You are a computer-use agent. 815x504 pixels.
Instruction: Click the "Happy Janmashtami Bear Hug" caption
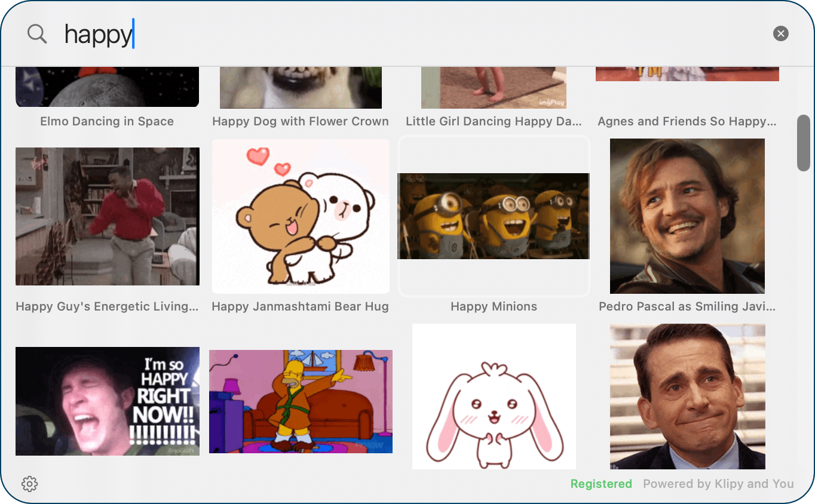pyautogui.click(x=301, y=306)
